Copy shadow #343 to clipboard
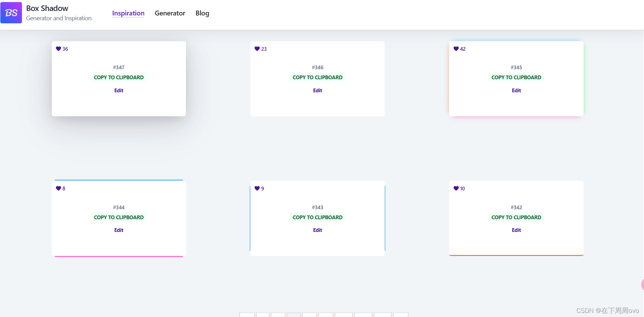Viewport: 644px width, 317px height. click(317, 217)
